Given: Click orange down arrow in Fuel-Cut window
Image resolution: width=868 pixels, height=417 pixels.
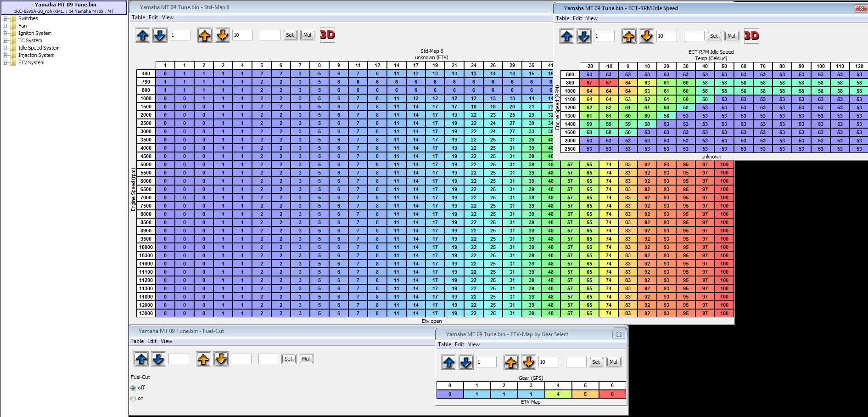Looking at the screenshot, I should point(221,359).
